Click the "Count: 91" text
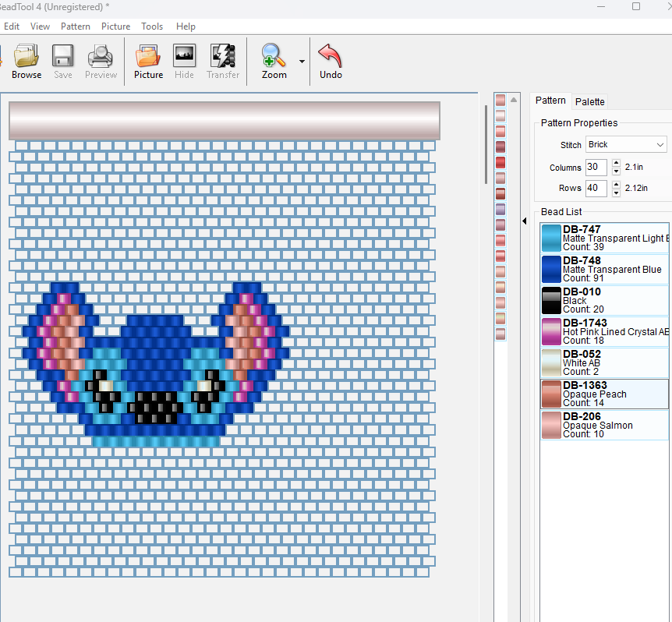Viewport: 672px width, 622px height. [x=583, y=278]
